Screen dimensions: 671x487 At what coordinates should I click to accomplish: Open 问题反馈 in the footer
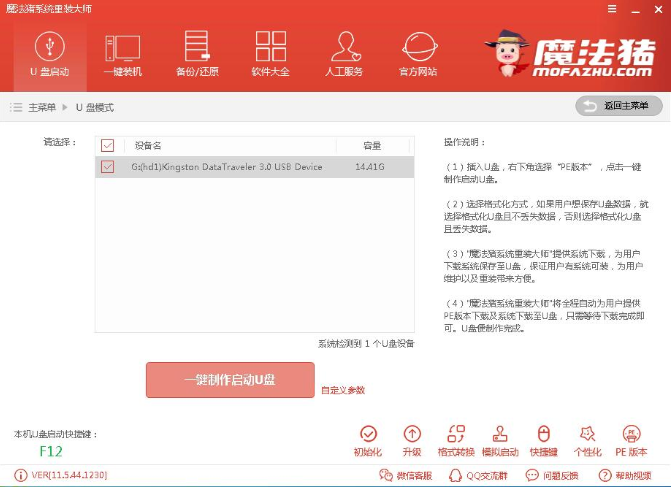pos(552,475)
